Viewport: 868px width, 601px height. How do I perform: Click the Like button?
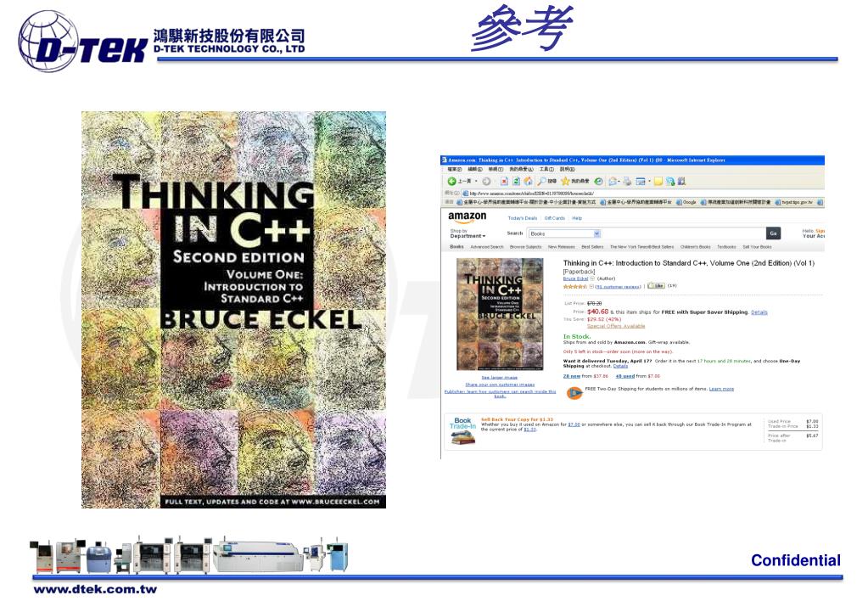656,286
